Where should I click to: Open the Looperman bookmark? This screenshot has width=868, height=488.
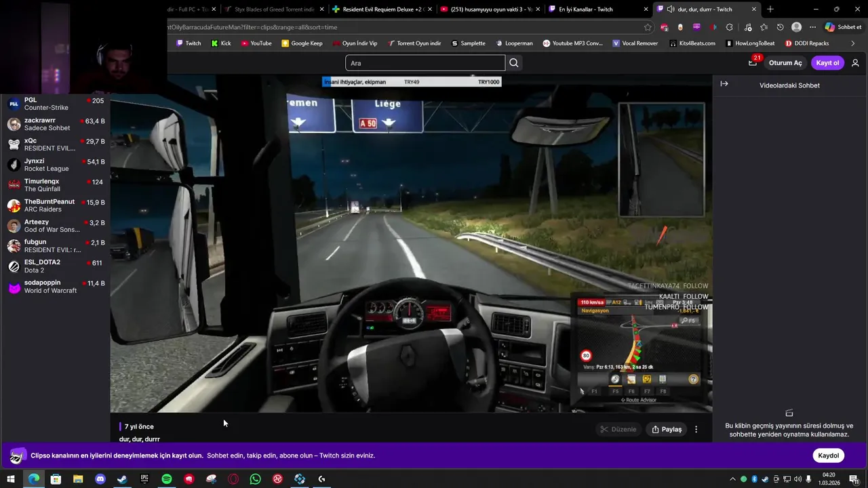click(514, 43)
